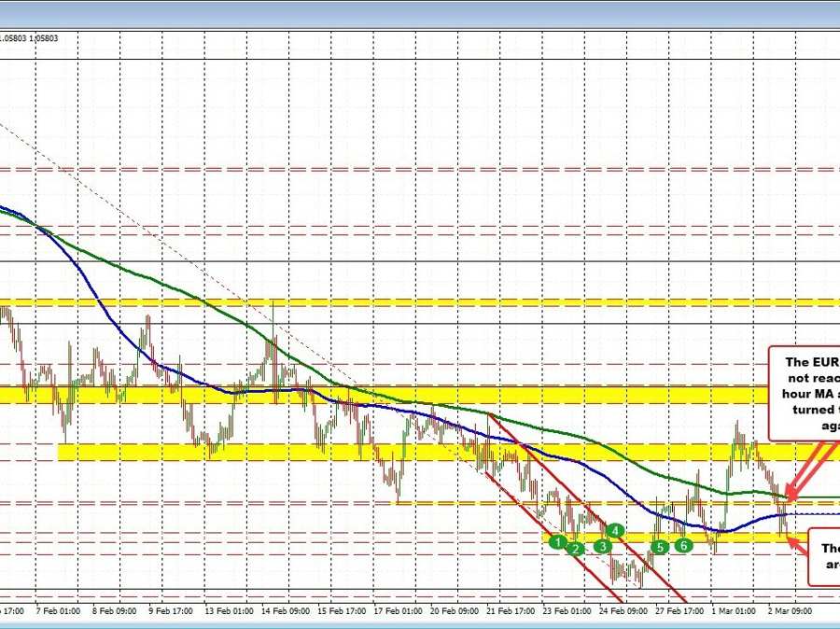Select the green marker labeled 1
840x629 pixels.
[558, 542]
